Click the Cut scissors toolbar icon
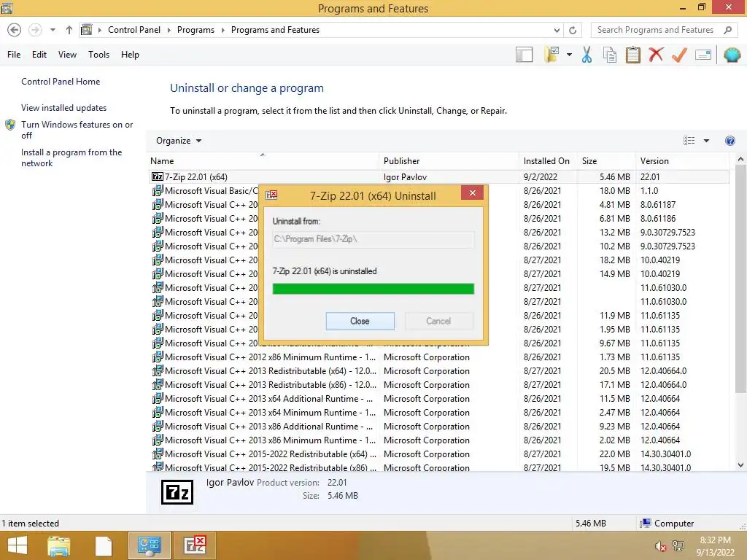 (x=587, y=55)
